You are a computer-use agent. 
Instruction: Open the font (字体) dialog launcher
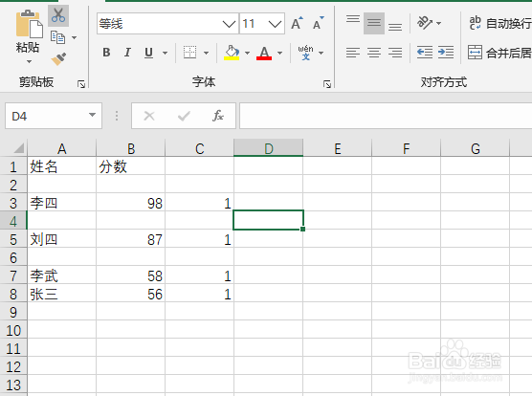coord(327,84)
